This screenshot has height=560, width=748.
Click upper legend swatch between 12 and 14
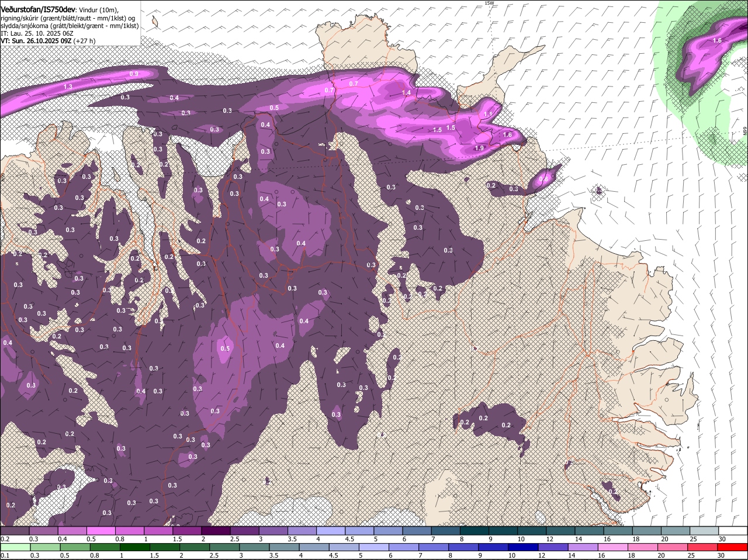click(560, 531)
